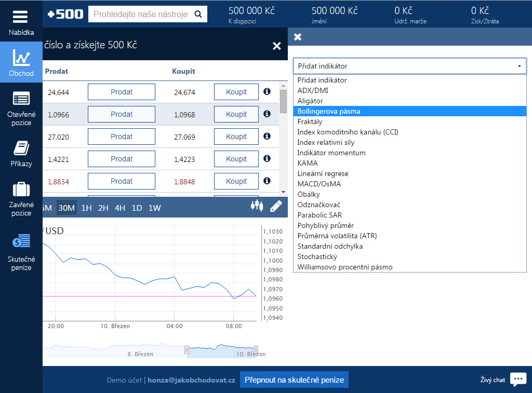Click Koupit button for 1,0968
Image resolution: width=532 pixels, height=393 pixels.
(236, 114)
